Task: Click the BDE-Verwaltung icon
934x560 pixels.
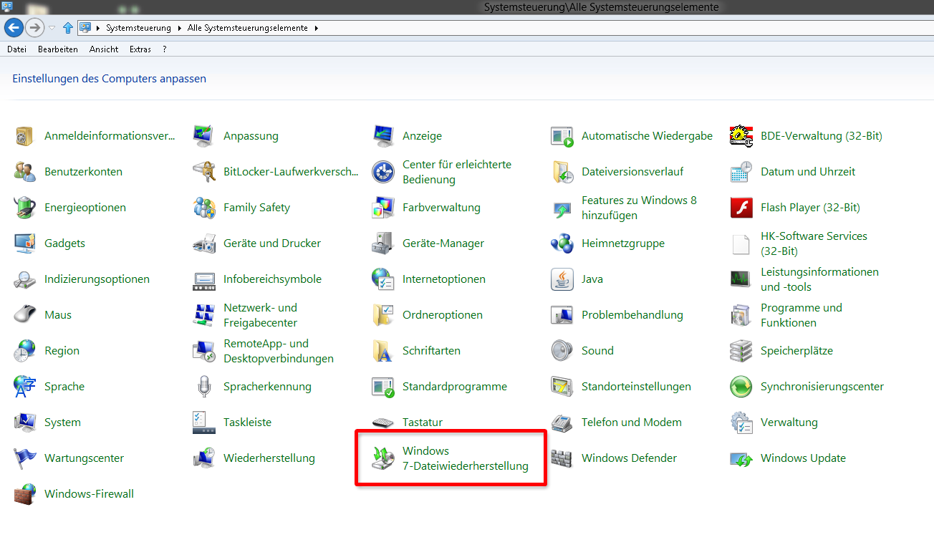Action: coord(741,136)
